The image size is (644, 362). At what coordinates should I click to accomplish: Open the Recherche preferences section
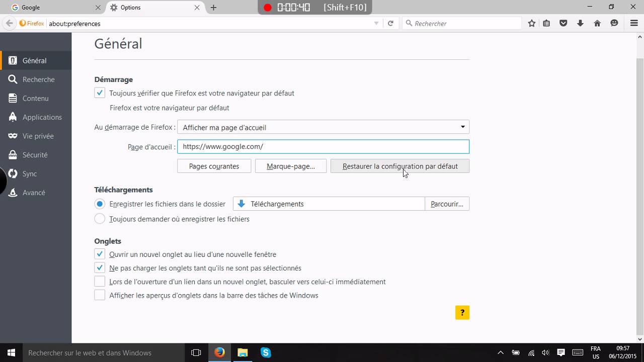pos(36,79)
